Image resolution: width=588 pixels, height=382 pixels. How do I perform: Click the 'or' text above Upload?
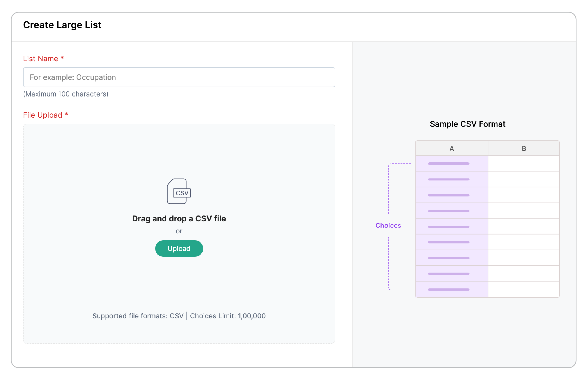pos(179,231)
